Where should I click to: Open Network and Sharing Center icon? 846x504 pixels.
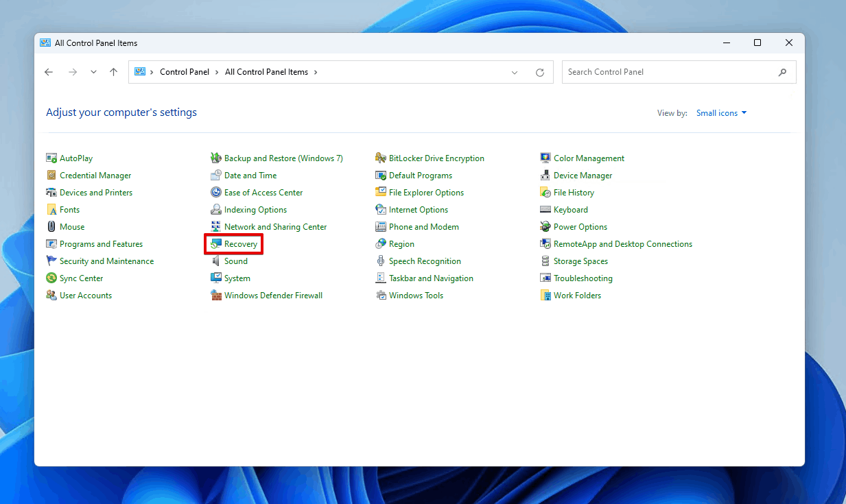pos(216,227)
